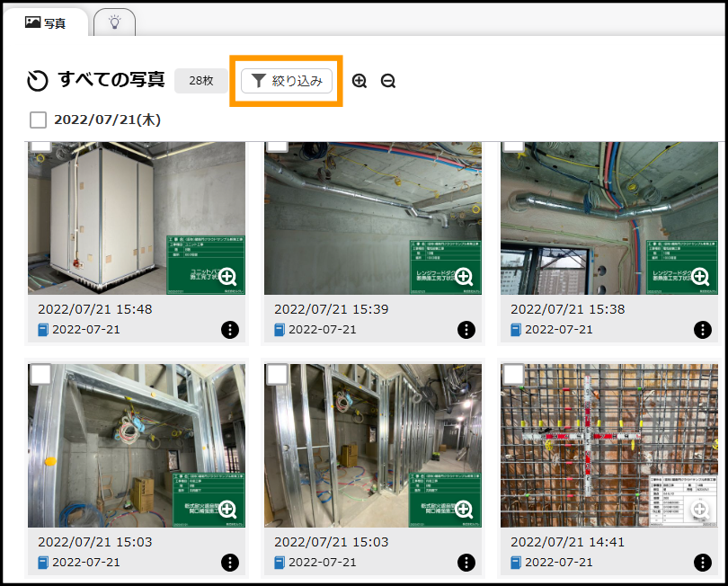Screen dimensions: 728x586
Task: Click the zoom-in thumbnails magnifier icon
Action: [360, 81]
